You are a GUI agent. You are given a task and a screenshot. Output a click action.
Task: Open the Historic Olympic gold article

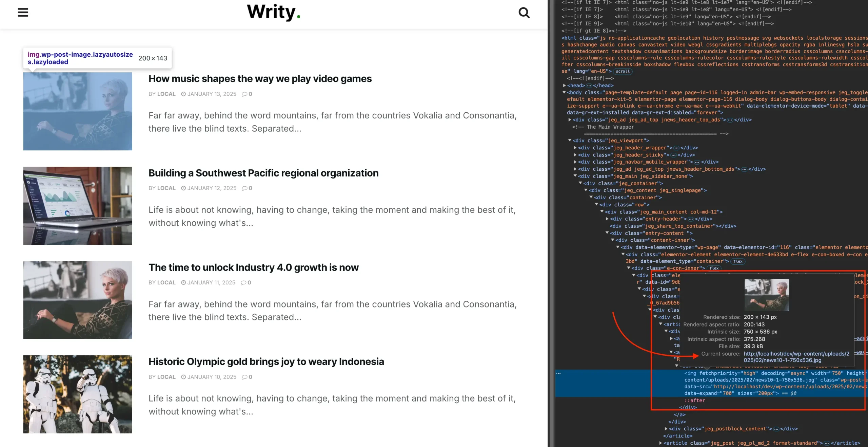266,362
